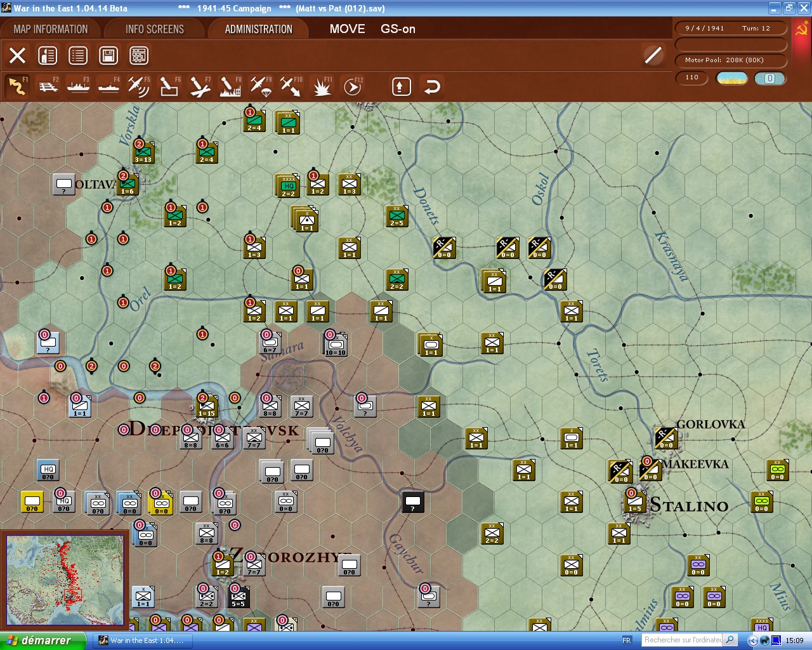812x650 pixels.
Task: Select the F9 air transport parachute icon
Action: [x=261, y=86]
